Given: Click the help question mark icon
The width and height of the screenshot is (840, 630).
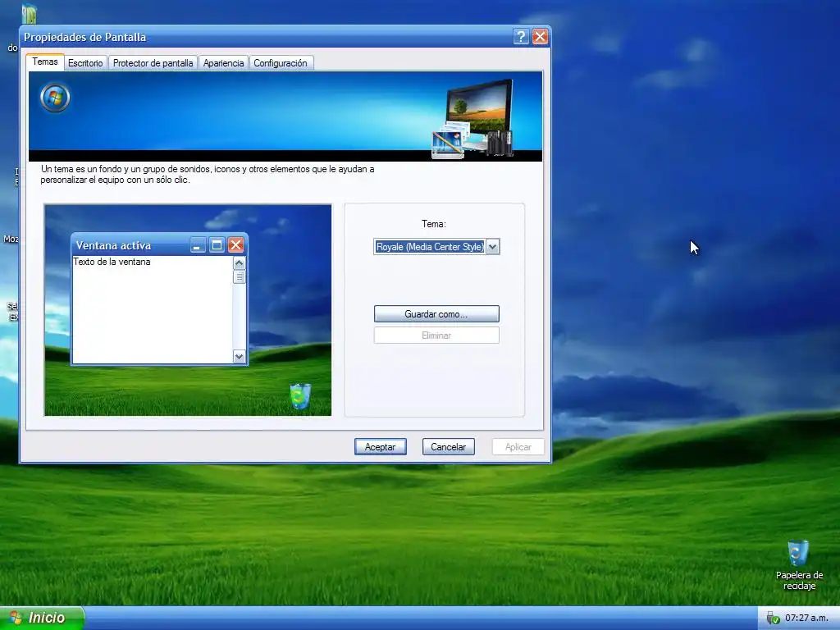Looking at the screenshot, I should [x=521, y=37].
